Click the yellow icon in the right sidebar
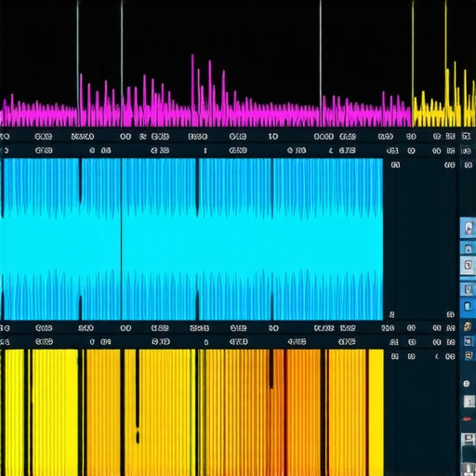Screen dimensions: 476x476 pyautogui.click(x=468, y=326)
